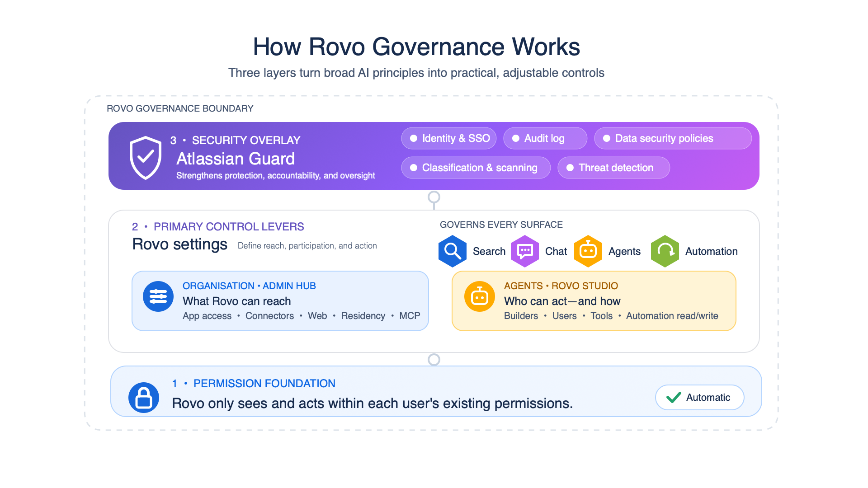Click the 'PERMISSION FOUNDATION' heading
Screen dimensions: 868x488
264,383
